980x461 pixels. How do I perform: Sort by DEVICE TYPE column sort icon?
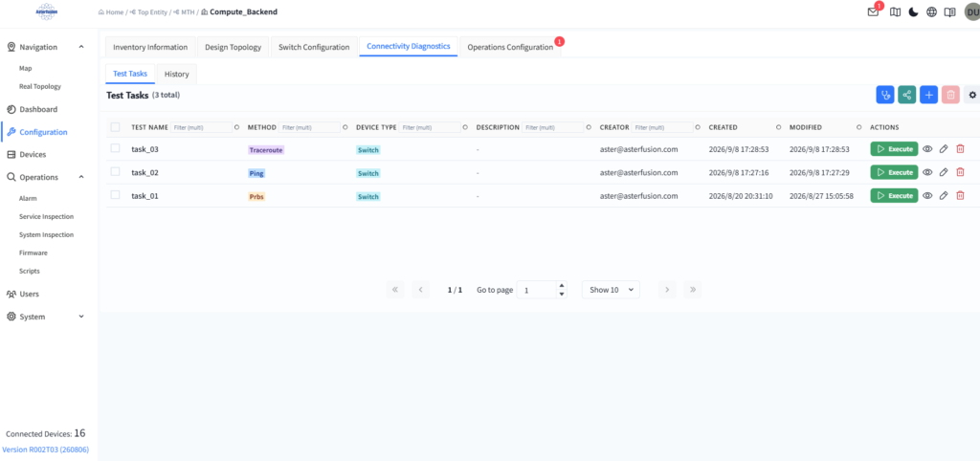tap(466, 127)
